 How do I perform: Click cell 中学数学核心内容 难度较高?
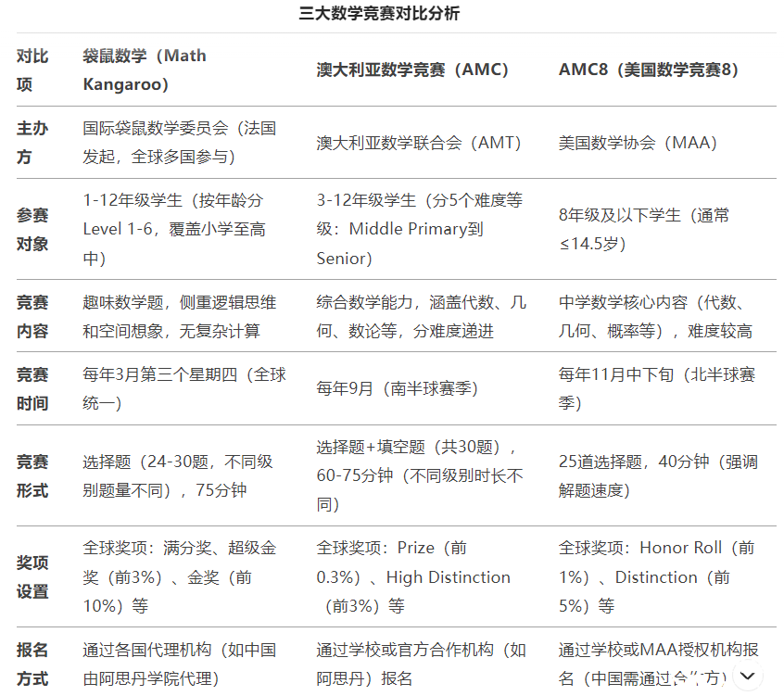point(655,317)
